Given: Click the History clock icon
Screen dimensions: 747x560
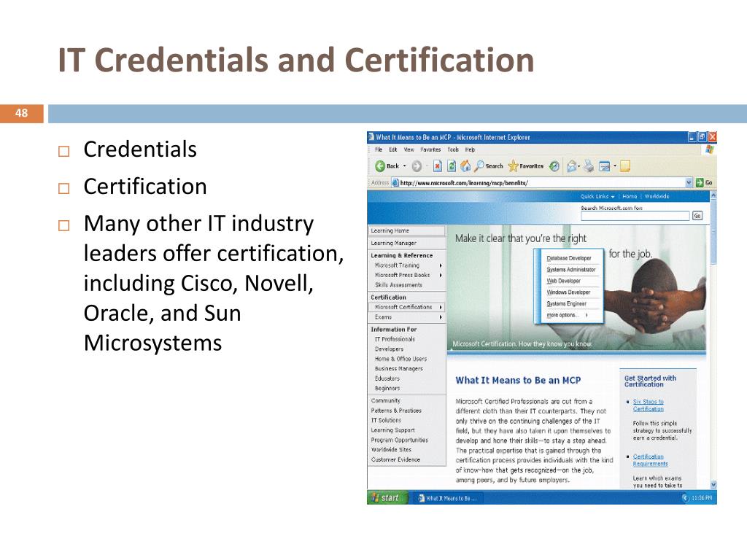Looking at the screenshot, I should pyautogui.click(x=554, y=166).
